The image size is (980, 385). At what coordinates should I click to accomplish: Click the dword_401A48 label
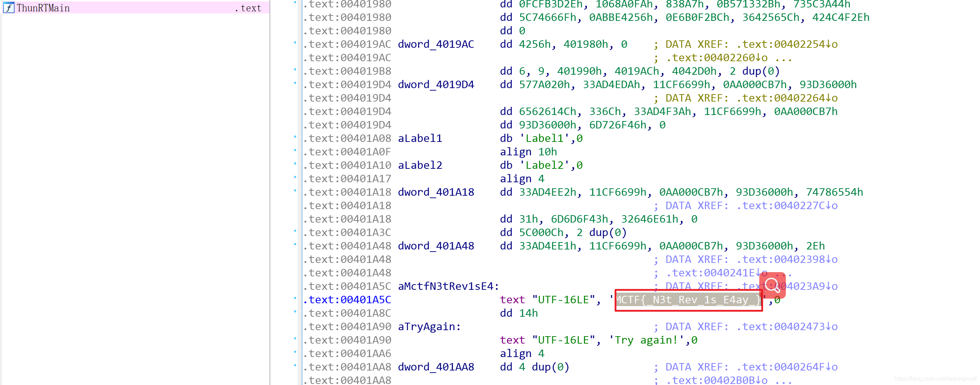click(x=435, y=246)
